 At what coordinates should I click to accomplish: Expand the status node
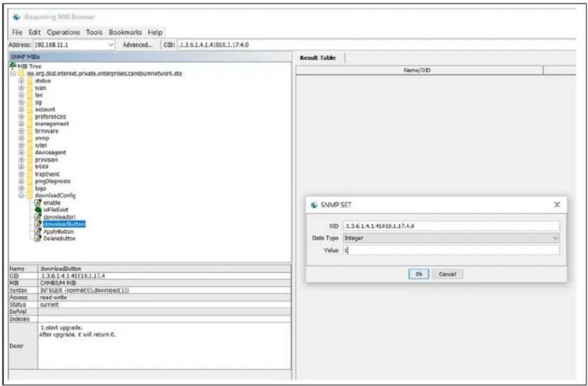click(21, 81)
